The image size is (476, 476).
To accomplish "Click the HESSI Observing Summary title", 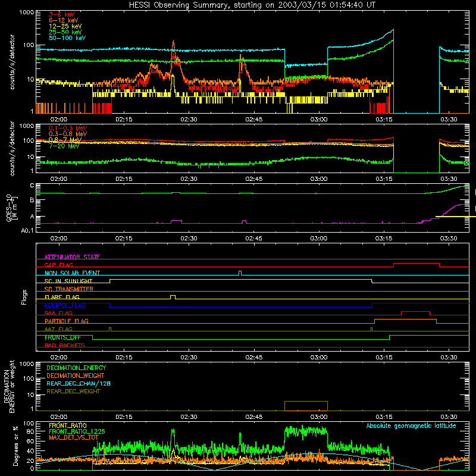I will [x=252, y=5].
